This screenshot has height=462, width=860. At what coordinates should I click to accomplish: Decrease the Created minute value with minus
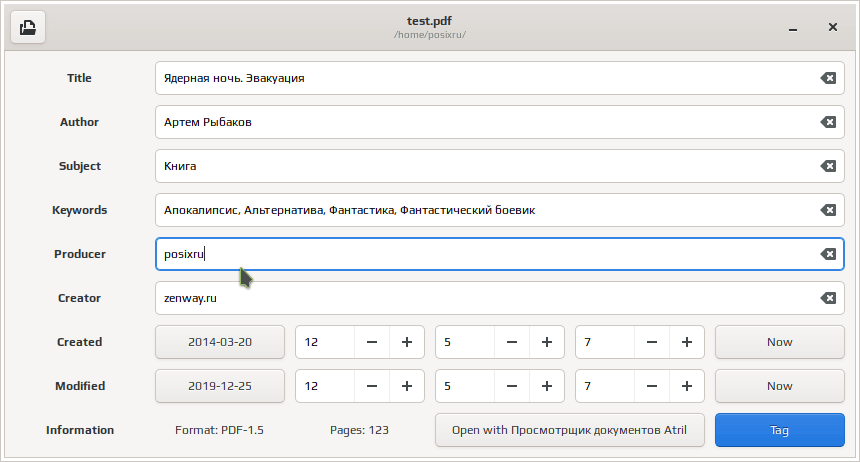(x=512, y=342)
